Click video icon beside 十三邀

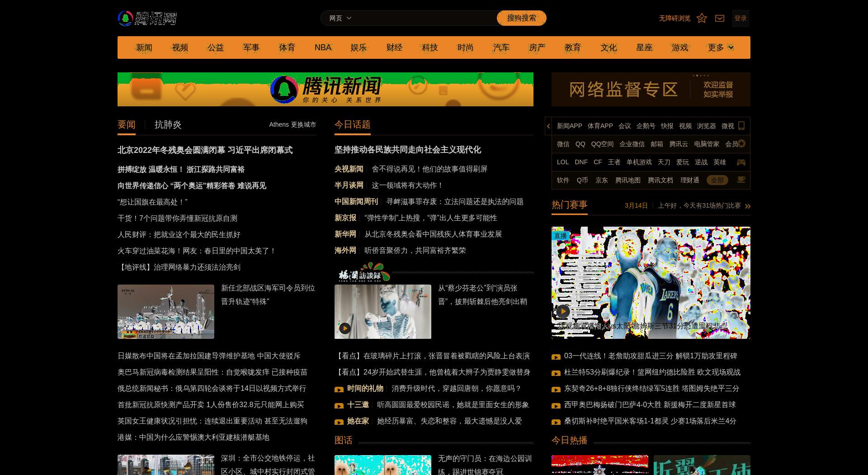click(339, 406)
